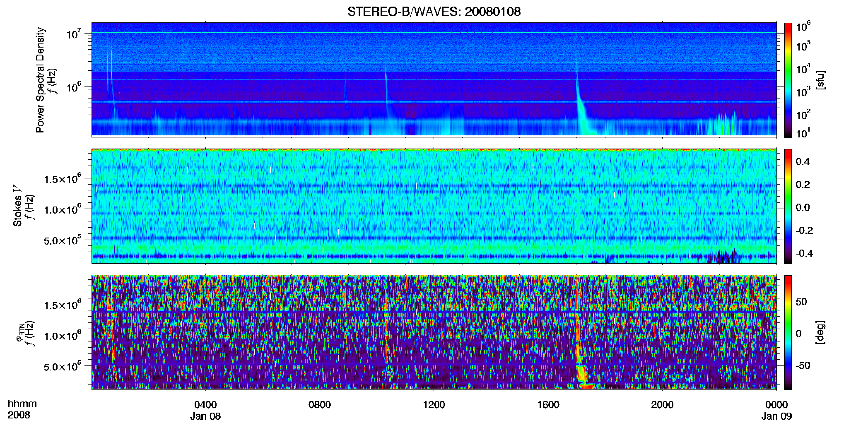Click the power spectral density color bar
This screenshot has height=447, width=868.
(788, 80)
